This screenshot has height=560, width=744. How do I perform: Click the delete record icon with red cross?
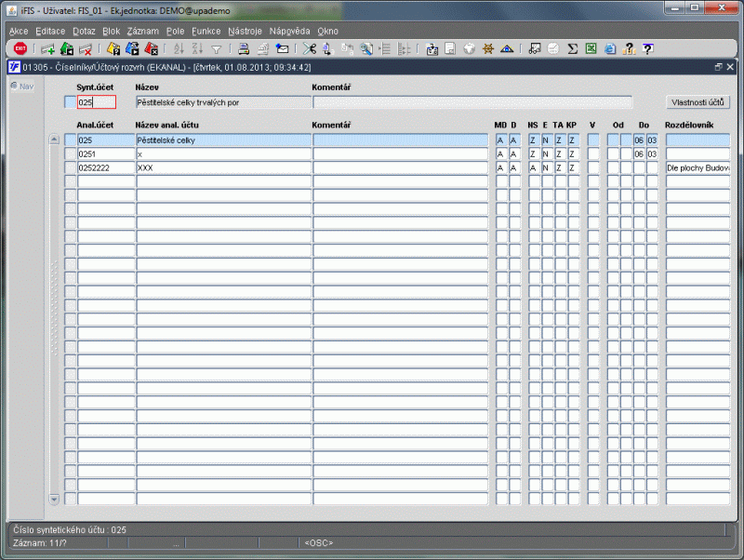click(86, 49)
